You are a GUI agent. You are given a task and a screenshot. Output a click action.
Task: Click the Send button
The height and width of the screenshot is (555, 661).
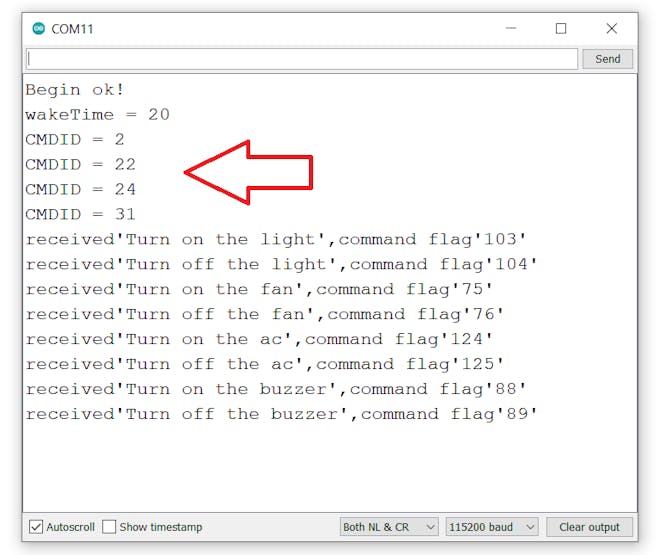[x=607, y=59]
